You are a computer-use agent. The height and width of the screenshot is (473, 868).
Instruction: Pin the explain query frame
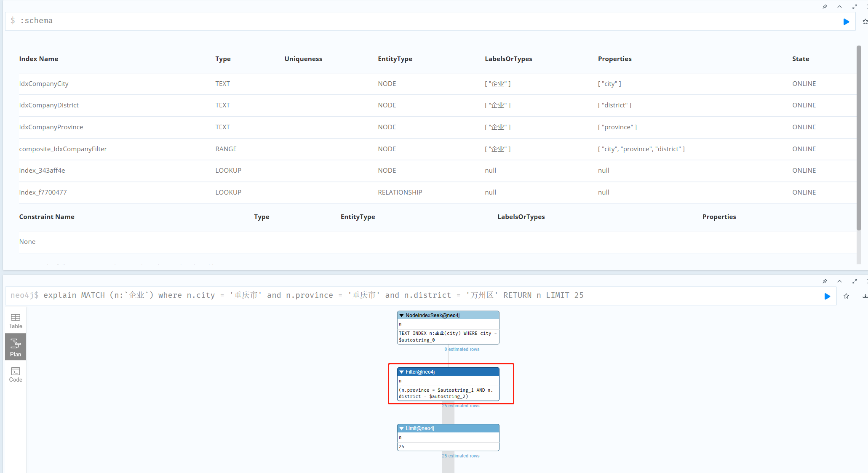point(825,281)
